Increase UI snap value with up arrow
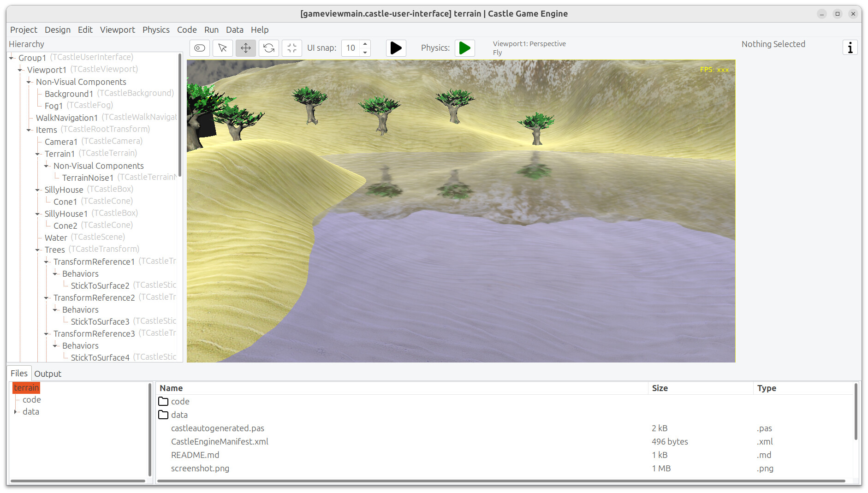868x493 pixels. [365, 44]
